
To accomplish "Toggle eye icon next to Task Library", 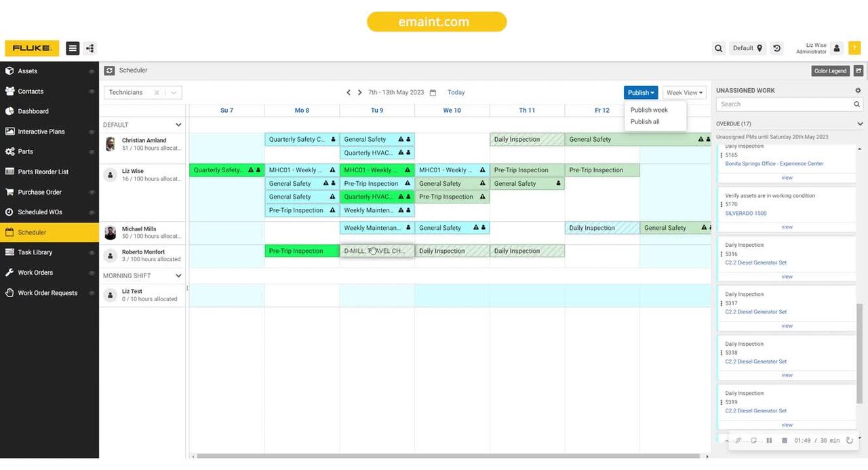I will 92,252.
